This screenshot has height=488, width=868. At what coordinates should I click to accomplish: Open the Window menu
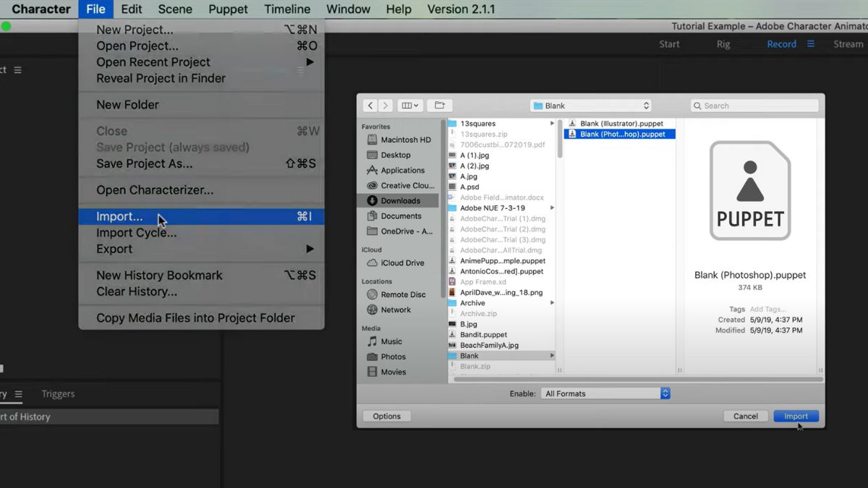(348, 9)
